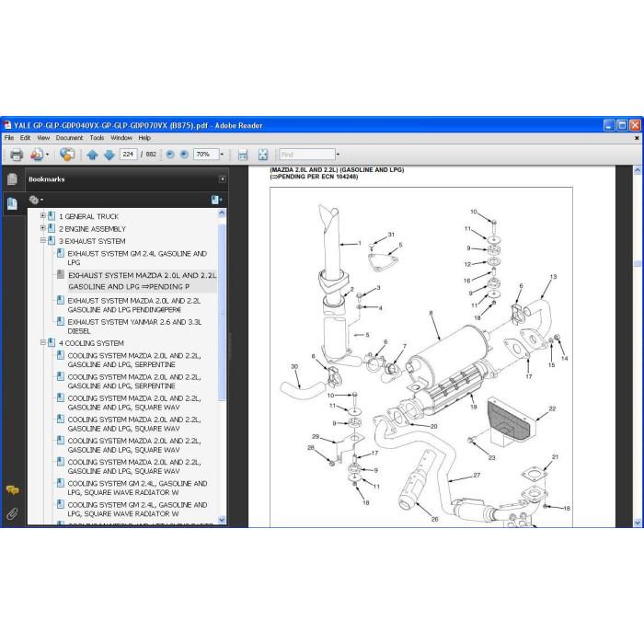
Task: Select the 3 EXHAUST SYSTEM bookmark
Action: pyautogui.click(x=92, y=241)
